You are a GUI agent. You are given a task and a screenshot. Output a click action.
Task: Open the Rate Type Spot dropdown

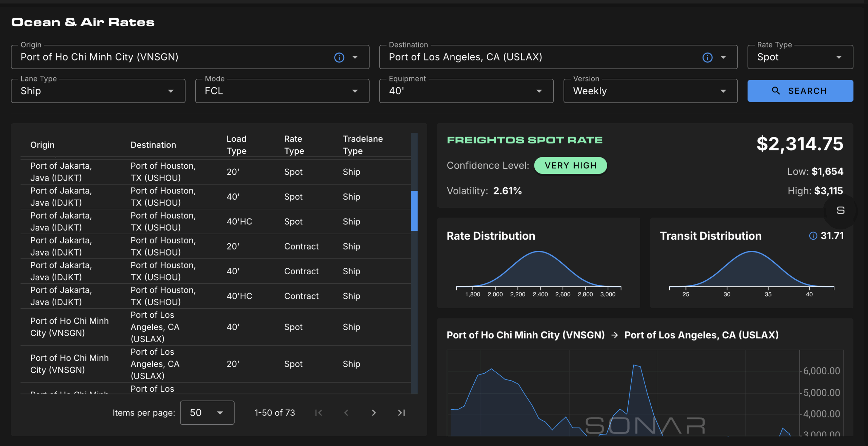click(800, 57)
